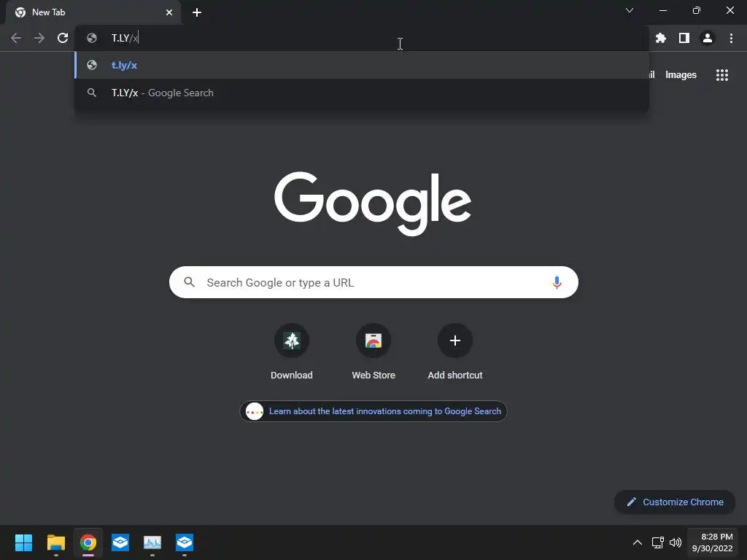
Task: Open the Download shortcut tile
Action: tap(292, 351)
